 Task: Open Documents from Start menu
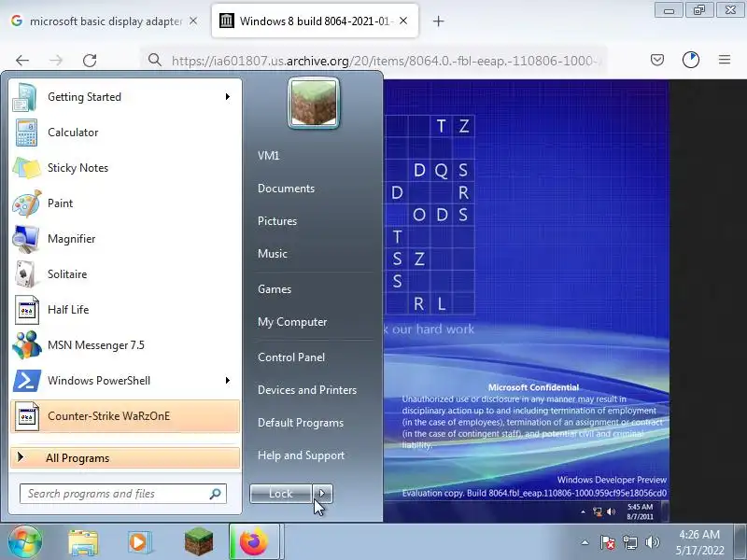click(x=286, y=189)
